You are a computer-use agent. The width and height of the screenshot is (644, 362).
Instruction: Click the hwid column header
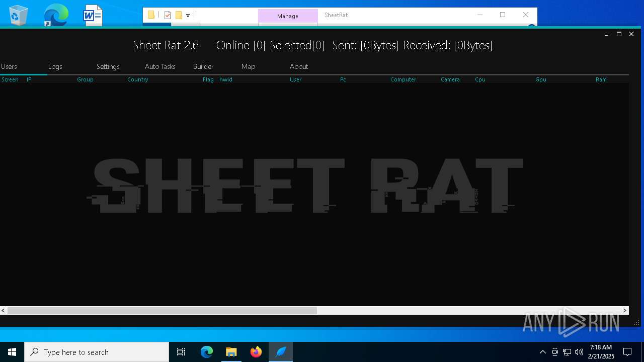click(x=226, y=79)
